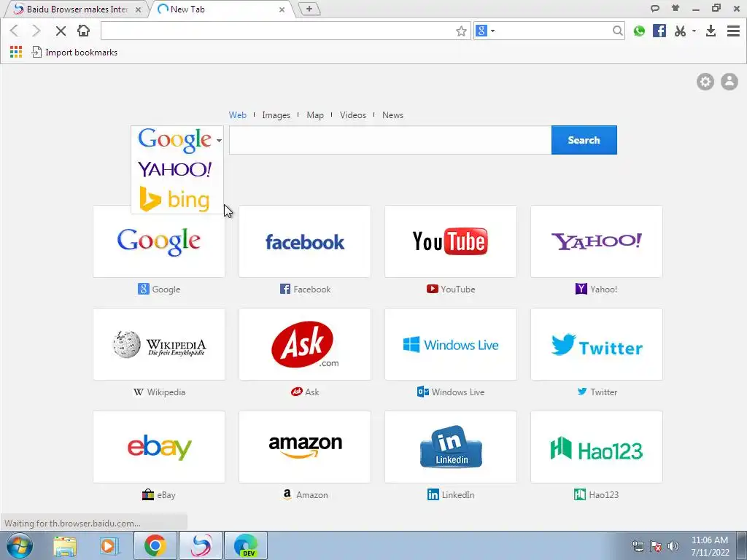The image size is (747, 560).
Task: Select the Images search category
Action: click(276, 114)
